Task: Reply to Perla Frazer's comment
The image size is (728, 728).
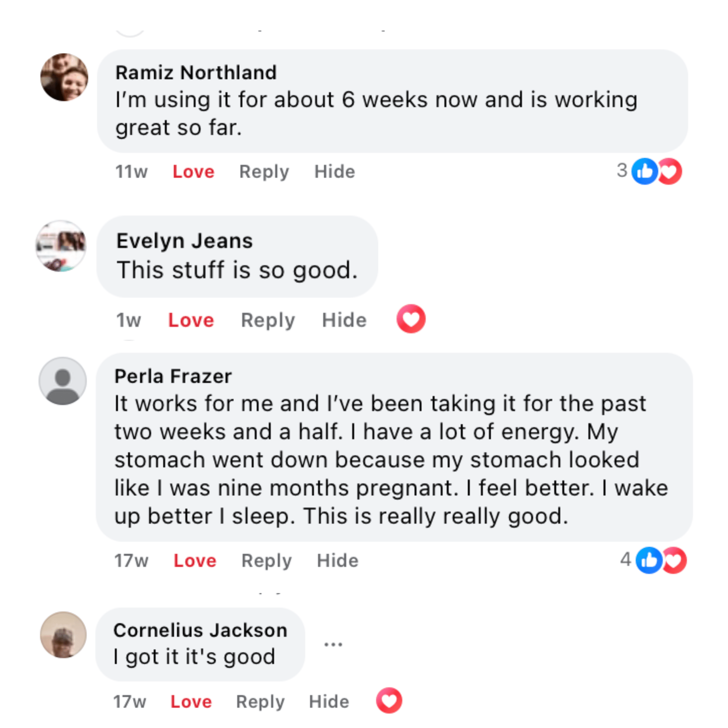Action: (266, 561)
